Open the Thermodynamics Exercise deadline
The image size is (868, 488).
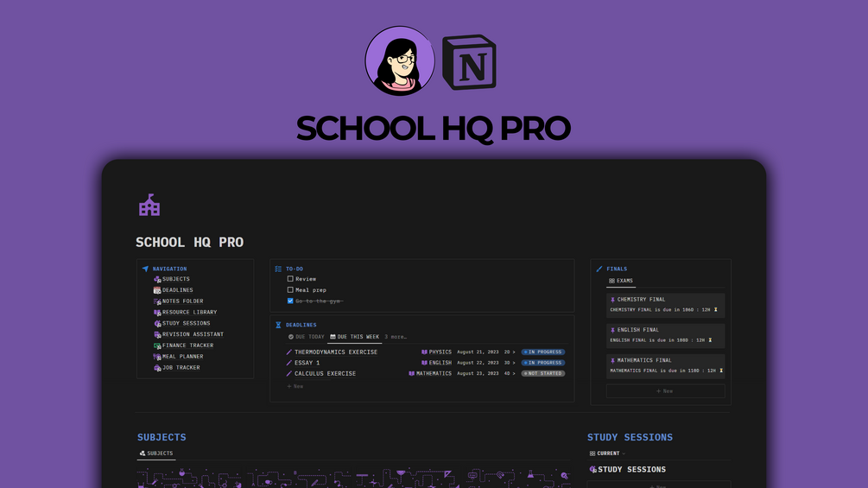click(x=336, y=352)
